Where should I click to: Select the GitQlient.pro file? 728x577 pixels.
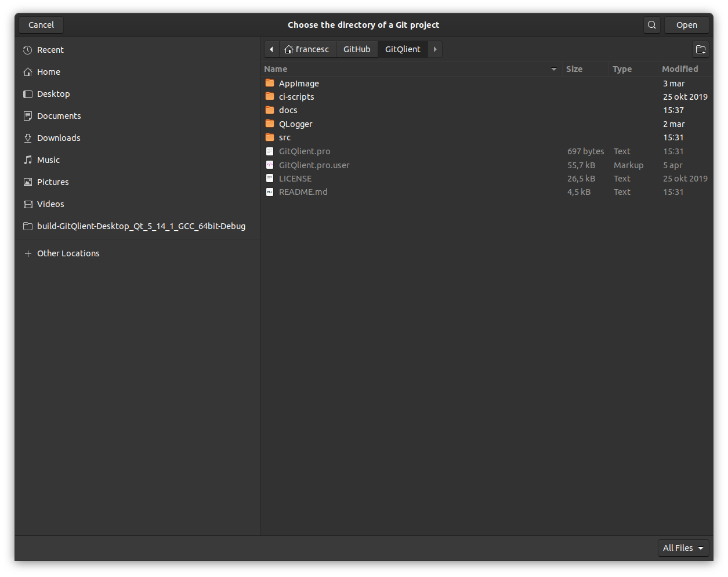pos(305,151)
